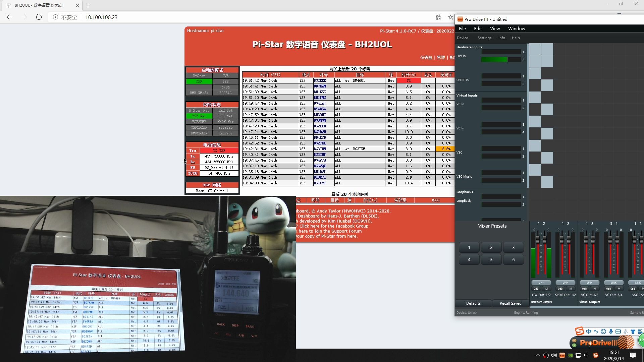644x362 pixels.
Task: Load Mixer Preset 1
Action: (x=469, y=247)
